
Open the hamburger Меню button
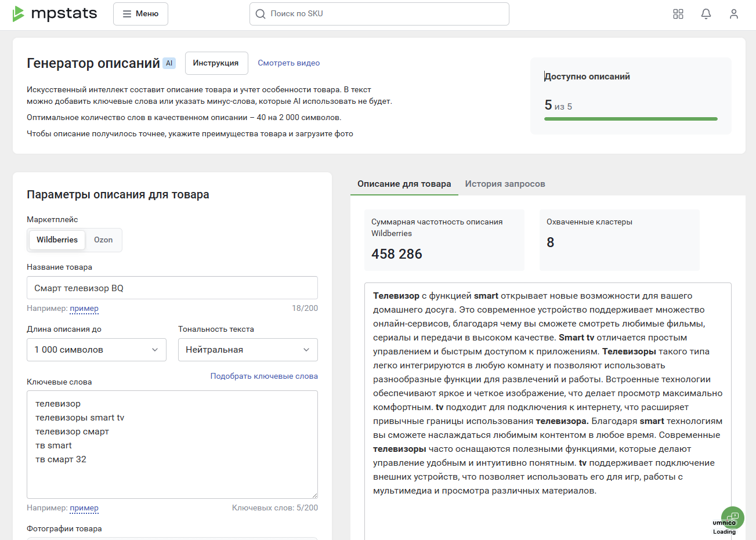coord(140,14)
